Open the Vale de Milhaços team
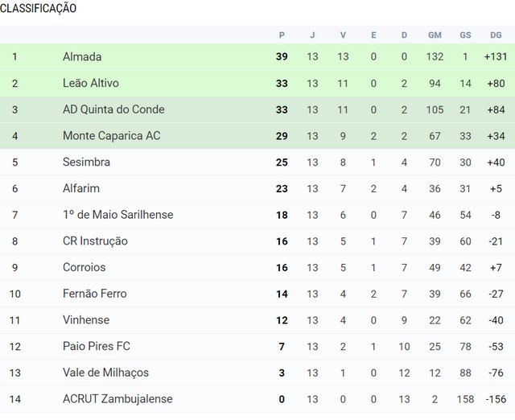The width and height of the screenshot is (515, 420). pos(105,373)
